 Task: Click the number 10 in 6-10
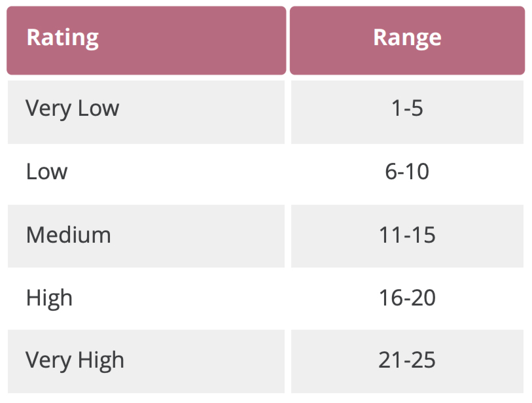pos(417,171)
